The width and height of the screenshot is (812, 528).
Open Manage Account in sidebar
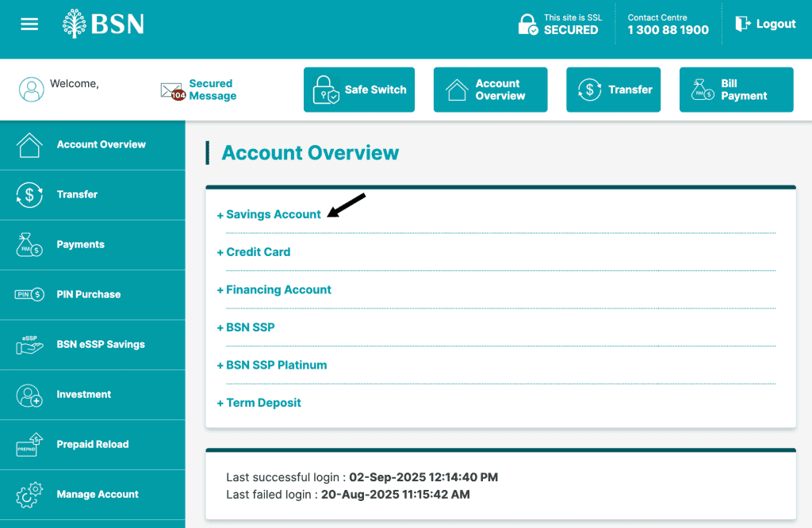click(93, 495)
